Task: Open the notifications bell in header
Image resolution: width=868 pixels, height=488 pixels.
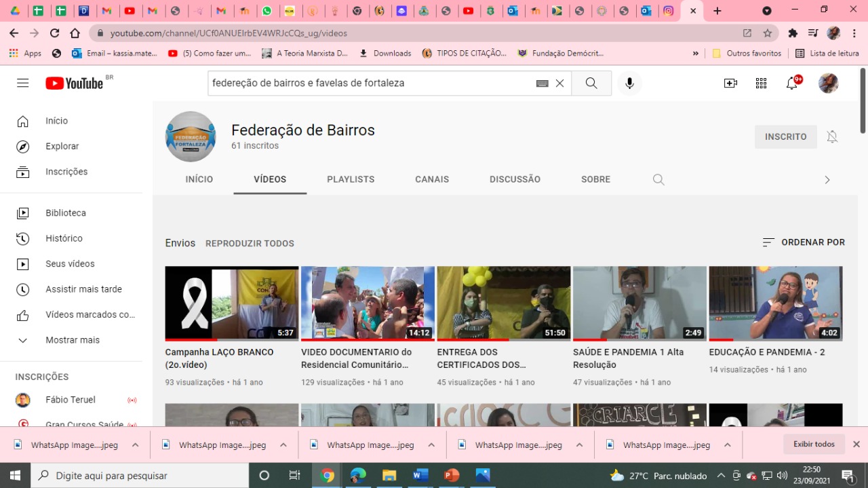Action: [791, 83]
